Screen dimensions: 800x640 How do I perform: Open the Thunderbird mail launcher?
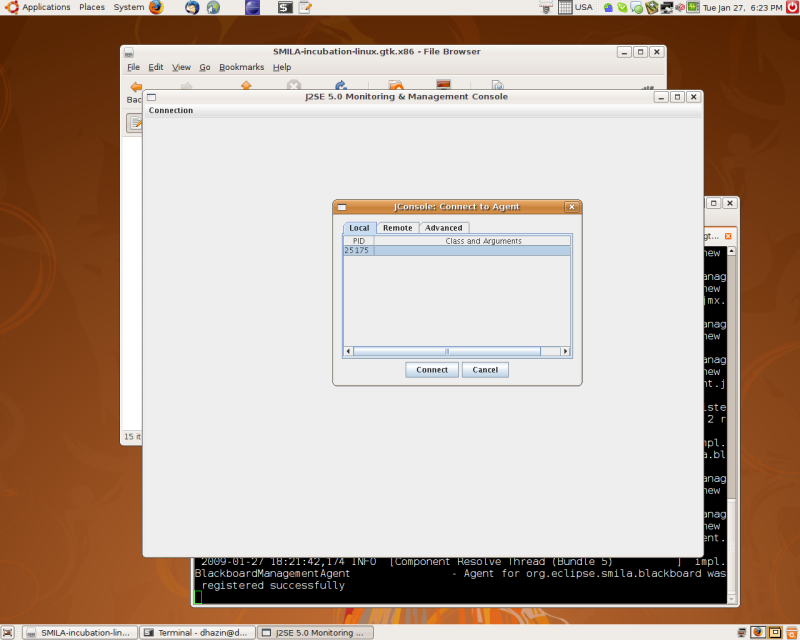point(192,7)
